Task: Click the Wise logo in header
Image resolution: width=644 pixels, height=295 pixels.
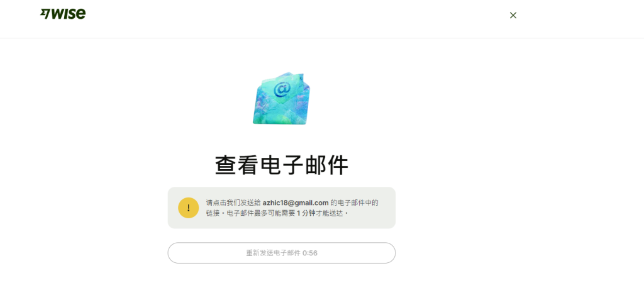Action: tap(63, 14)
